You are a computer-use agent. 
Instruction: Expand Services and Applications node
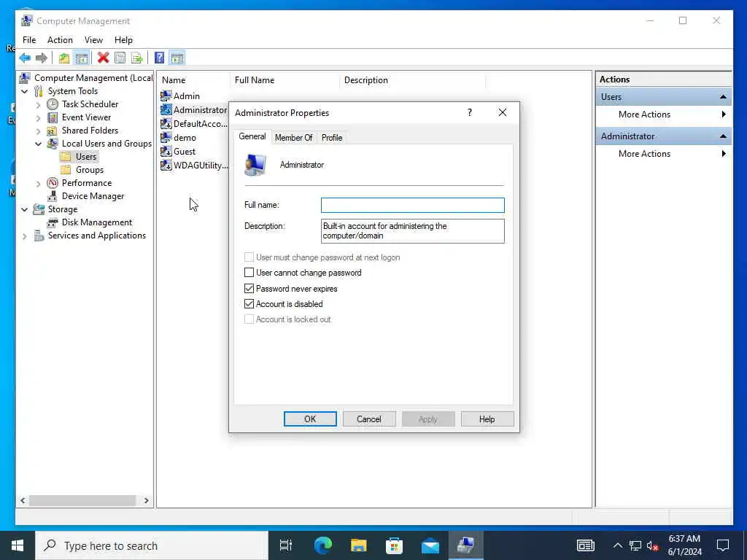point(25,236)
